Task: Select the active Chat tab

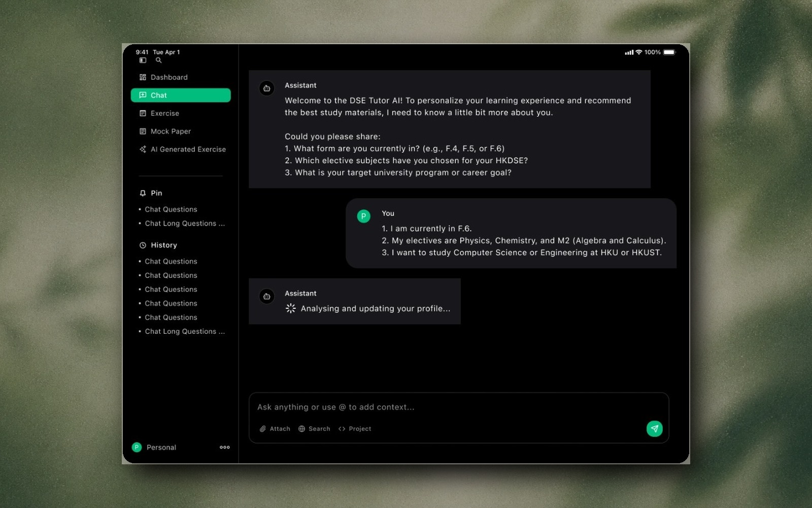Action: pos(181,95)
